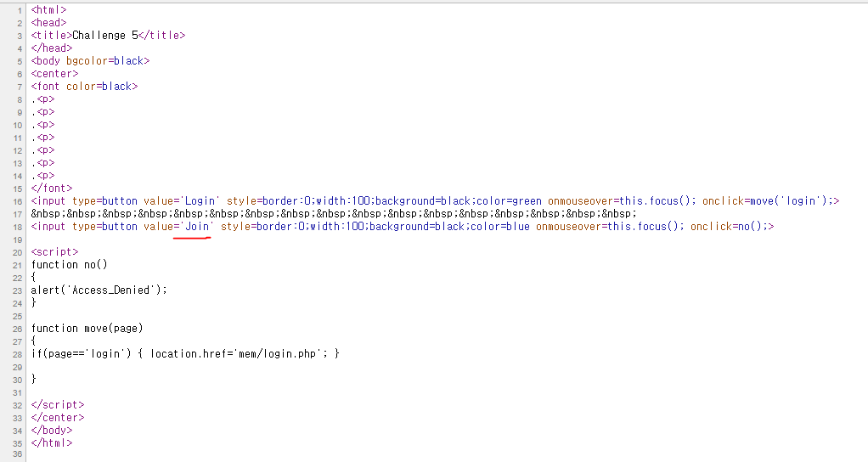Click the title text 'Challenge 5'
Image resolution: width=868 pixels, height=462 pixels.
(x=105, y=36)
